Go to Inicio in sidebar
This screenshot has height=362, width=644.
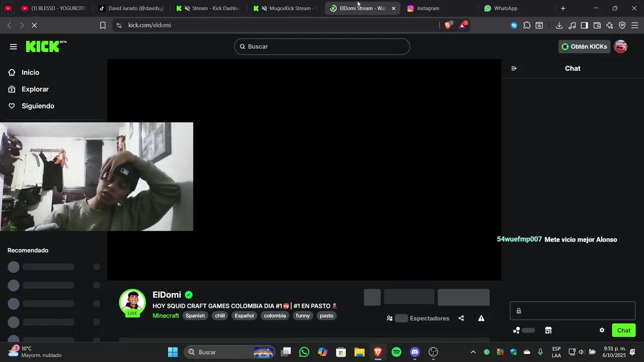click(30, 72)
